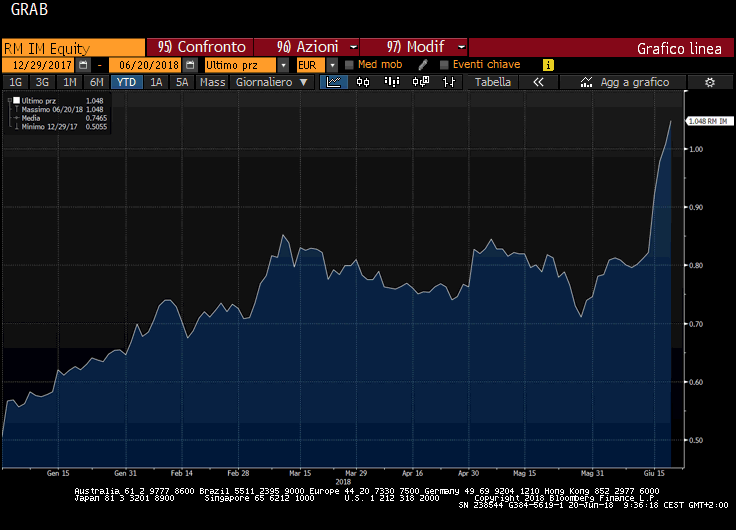Click the EUR currency field
Image resolution: width=736 pixels, height=530 pixels.
[x=311, y=65]
